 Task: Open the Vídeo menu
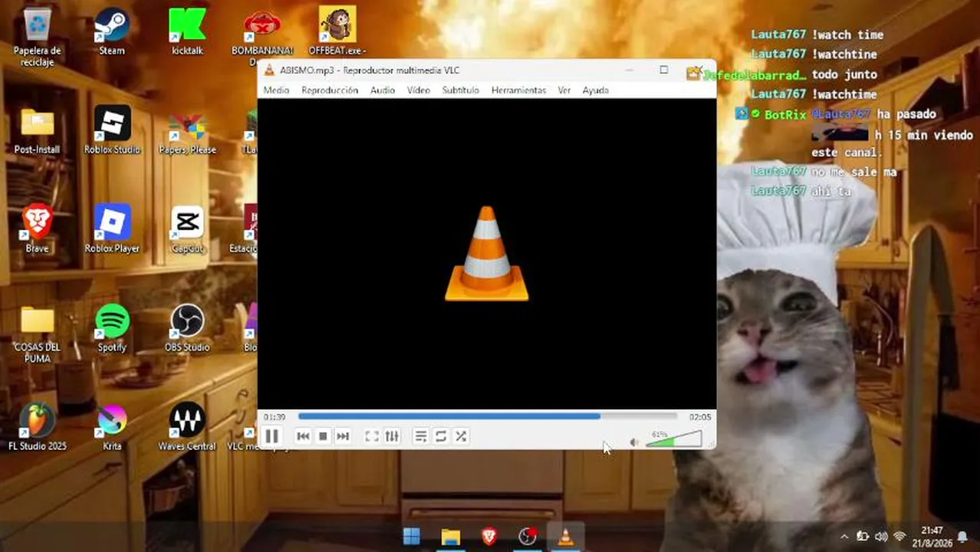(x=419, y=90)
